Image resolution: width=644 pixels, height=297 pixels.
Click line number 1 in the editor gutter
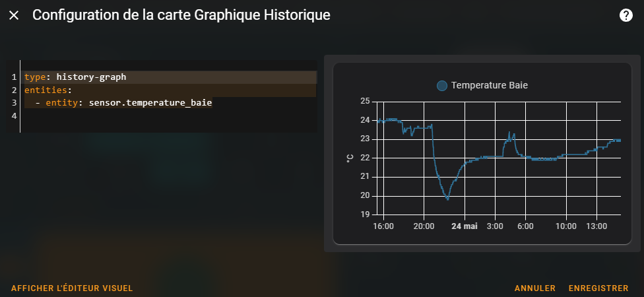[x=14, y=77]
